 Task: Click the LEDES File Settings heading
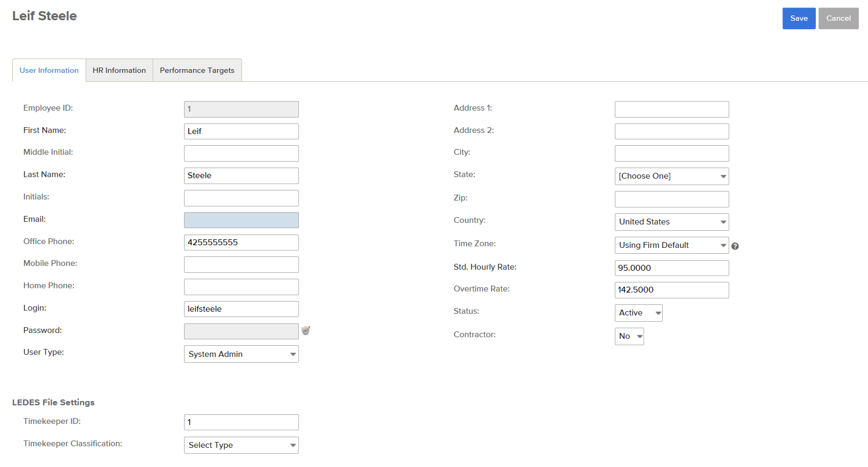[53, 403]
